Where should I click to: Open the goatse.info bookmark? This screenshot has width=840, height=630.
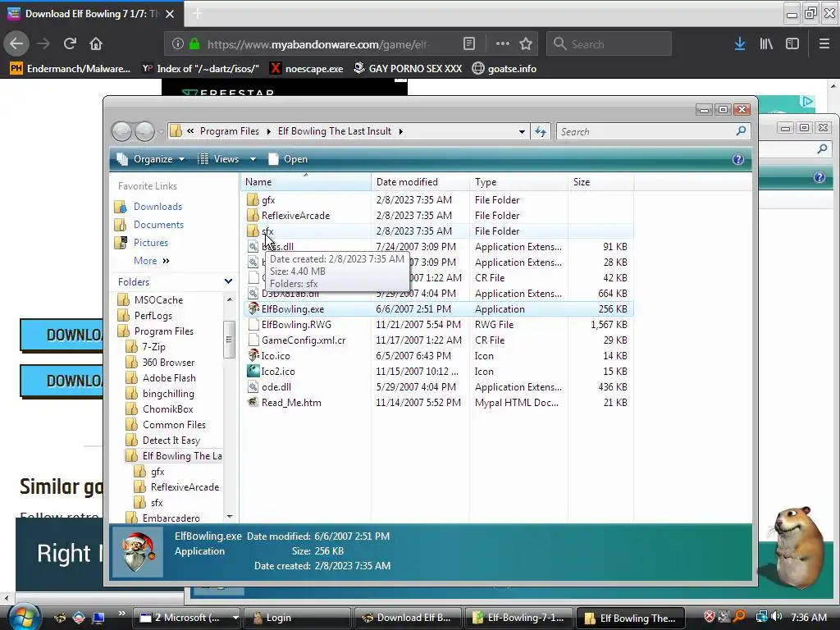[504, 69]
